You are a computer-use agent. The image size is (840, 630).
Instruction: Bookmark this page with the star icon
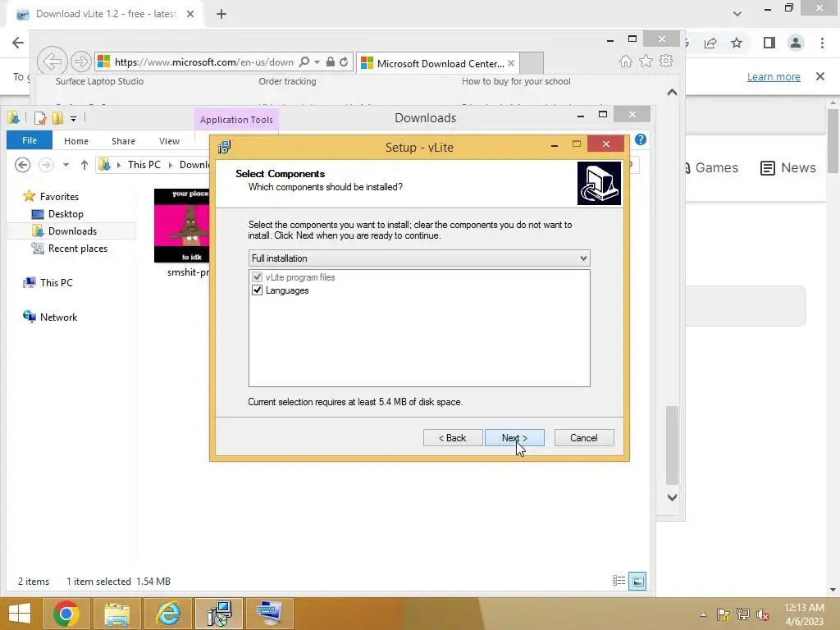737,43
